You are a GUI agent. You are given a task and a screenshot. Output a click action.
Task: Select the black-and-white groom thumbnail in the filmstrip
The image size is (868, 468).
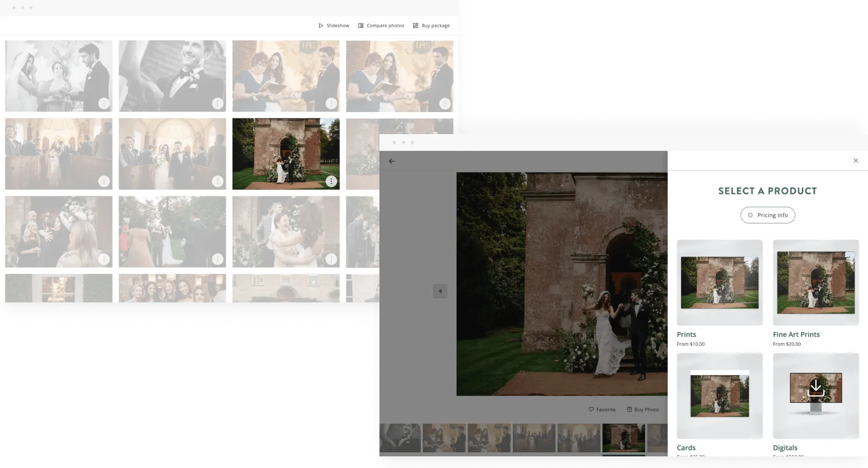[400, 438]
